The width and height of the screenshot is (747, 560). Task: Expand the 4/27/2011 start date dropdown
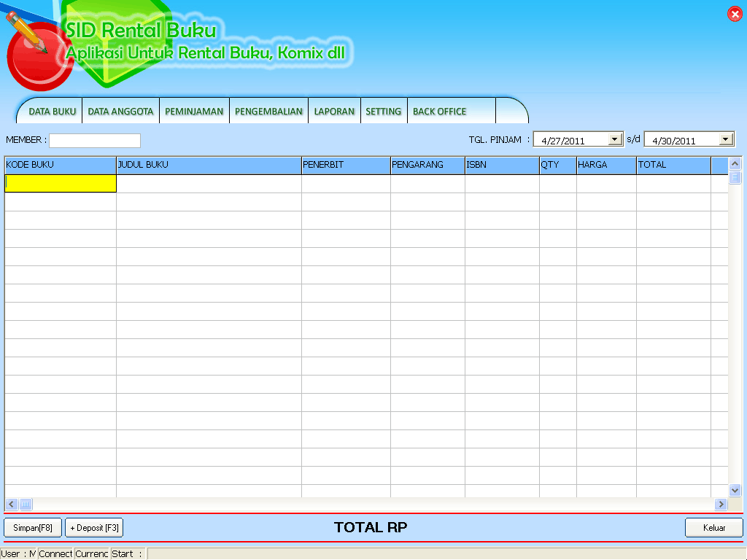615,139
